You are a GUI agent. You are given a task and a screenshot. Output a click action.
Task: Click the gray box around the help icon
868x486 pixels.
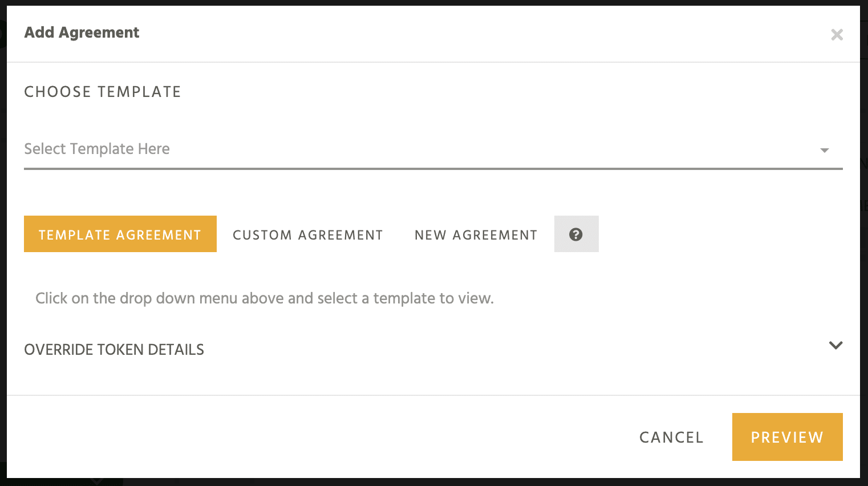click(576, 234)
